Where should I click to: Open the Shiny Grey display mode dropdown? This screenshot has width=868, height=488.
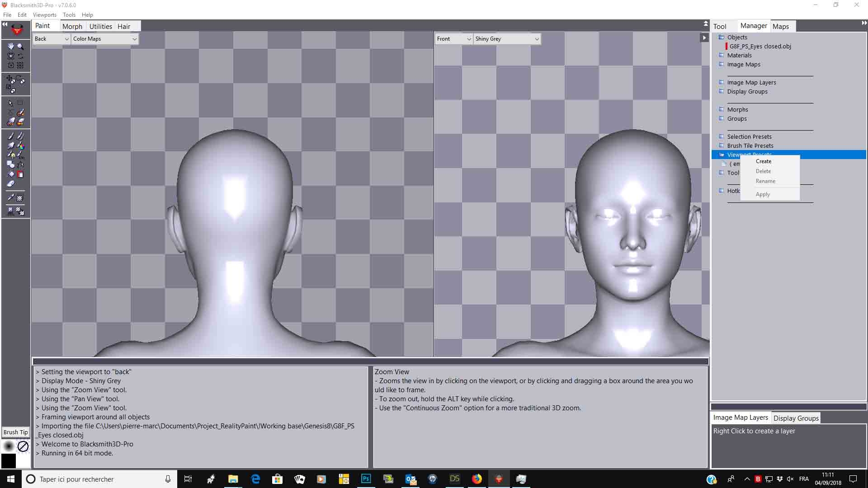coord(507,39)
